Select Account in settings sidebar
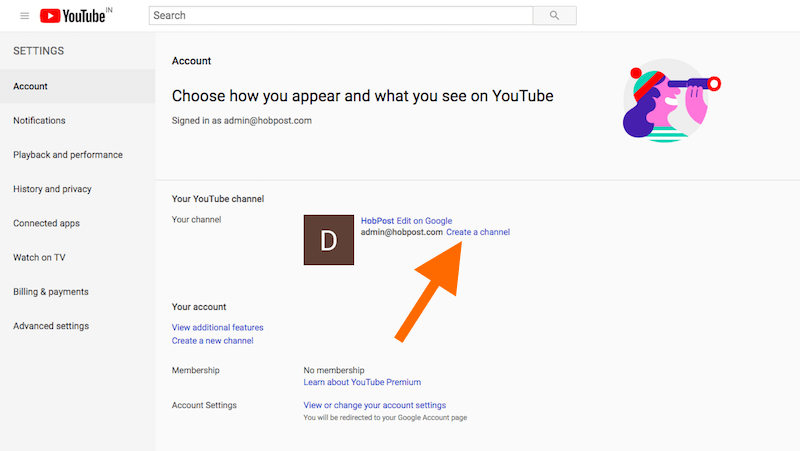The image size is (800, 451). 78,86
